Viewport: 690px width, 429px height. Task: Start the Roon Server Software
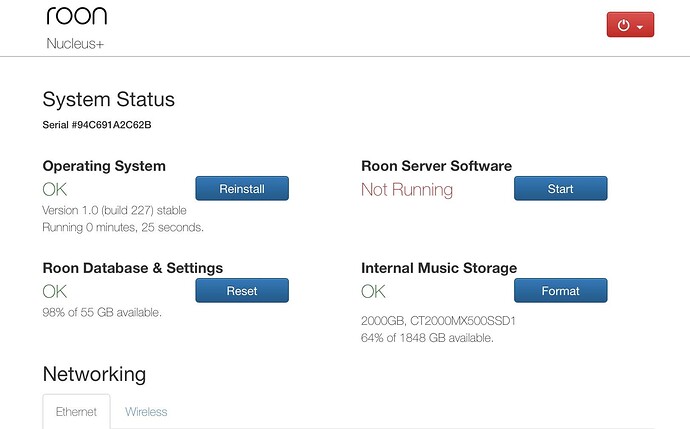coord(561,188)
